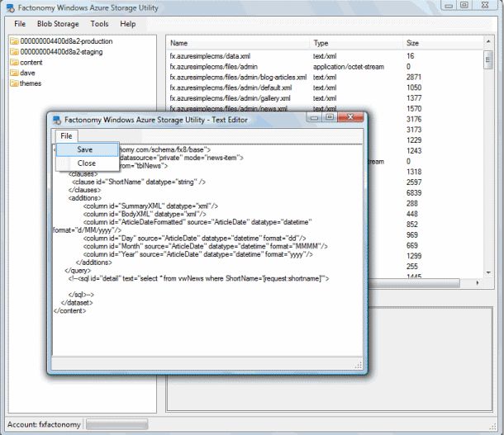Viewport: 504px width, 435px height.
Task: Sort blobs by the Size column header
Action: click(412, 43)
